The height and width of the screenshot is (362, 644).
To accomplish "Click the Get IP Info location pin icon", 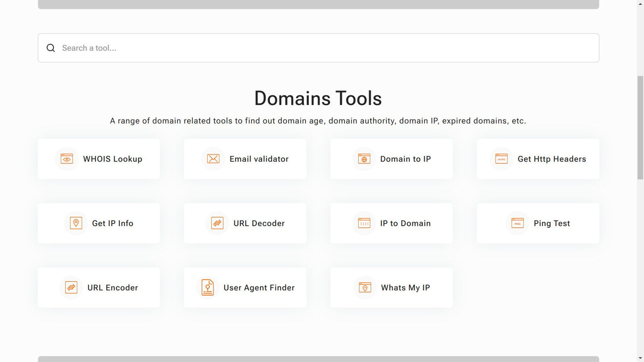I will coord(76,223).
